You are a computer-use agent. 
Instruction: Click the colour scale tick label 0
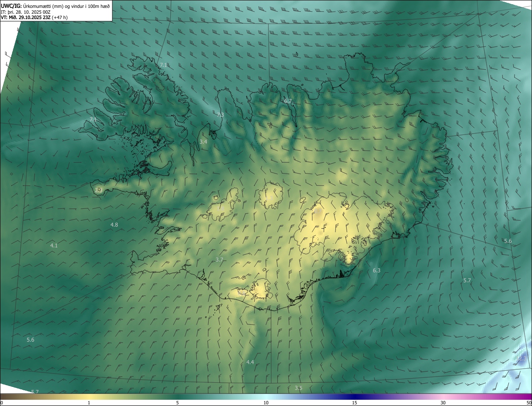click(x=2, y=403)
